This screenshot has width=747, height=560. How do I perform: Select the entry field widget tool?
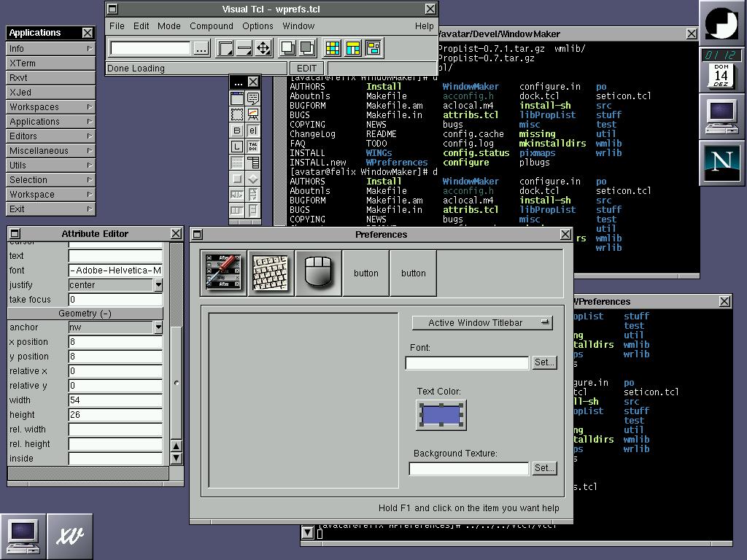coord(253,131)
